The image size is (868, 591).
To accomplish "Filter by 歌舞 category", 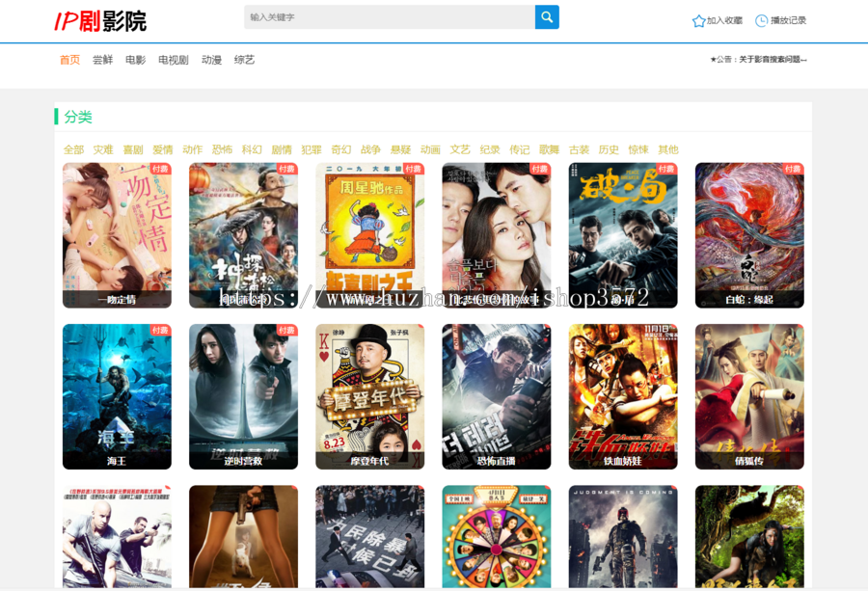I will click(x=549, y=149).
